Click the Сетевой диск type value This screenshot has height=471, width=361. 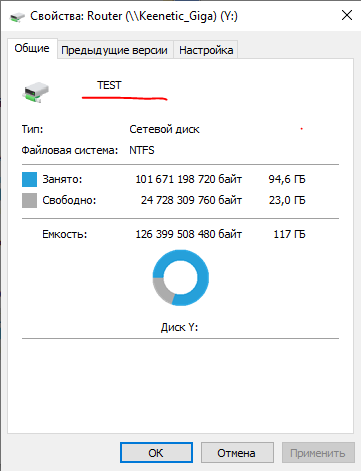pos(165,129)
